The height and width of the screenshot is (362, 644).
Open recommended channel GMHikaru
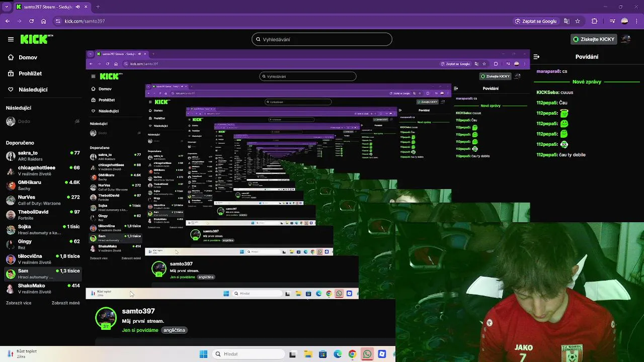tap(42, 185)
